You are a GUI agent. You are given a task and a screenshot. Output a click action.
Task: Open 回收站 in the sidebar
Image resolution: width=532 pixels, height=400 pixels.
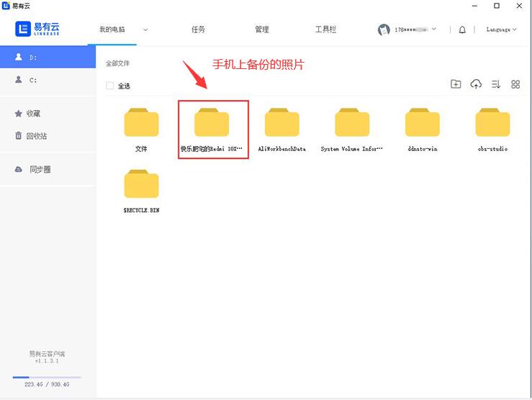[x=36, y=135]
